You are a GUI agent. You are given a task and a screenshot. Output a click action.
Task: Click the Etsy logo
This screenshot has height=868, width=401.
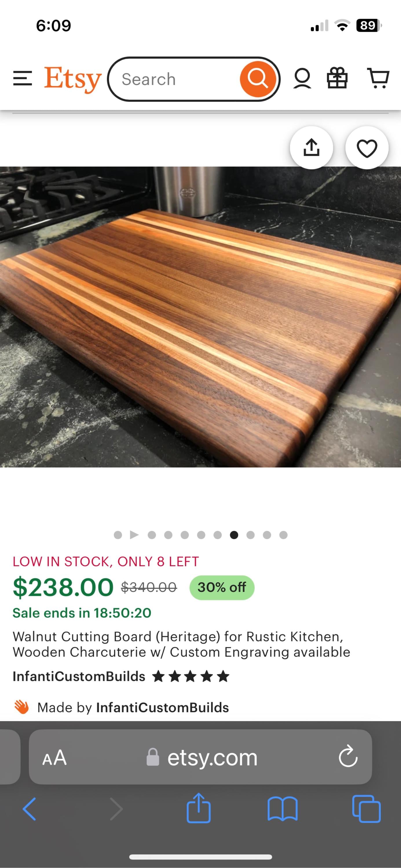coord(72,79)
